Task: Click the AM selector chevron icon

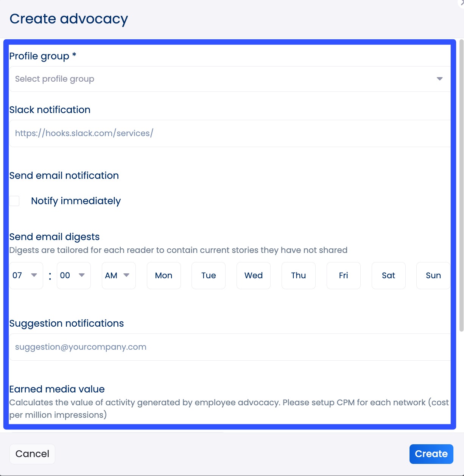Action: [x=128, y=276]
